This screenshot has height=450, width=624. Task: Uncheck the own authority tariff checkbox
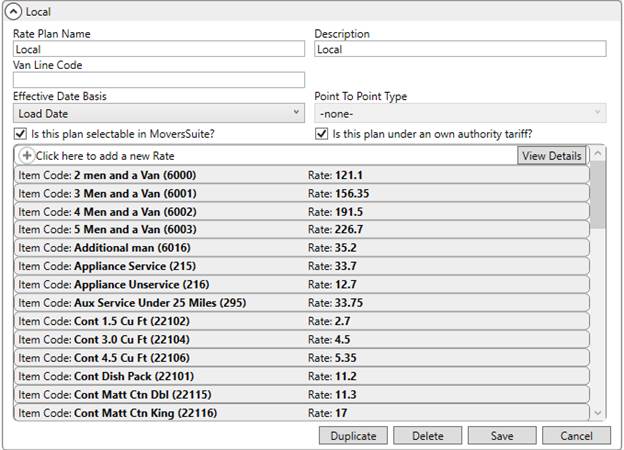321,134
